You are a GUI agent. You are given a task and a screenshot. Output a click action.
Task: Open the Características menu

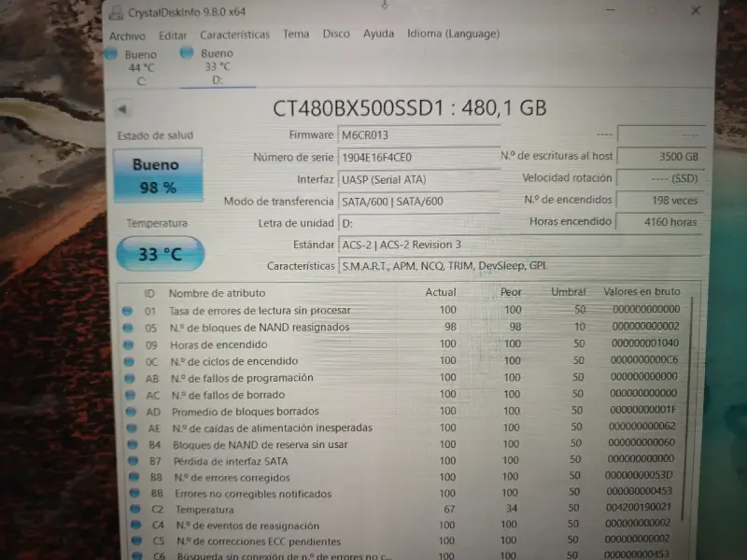(x=235, y=35)
